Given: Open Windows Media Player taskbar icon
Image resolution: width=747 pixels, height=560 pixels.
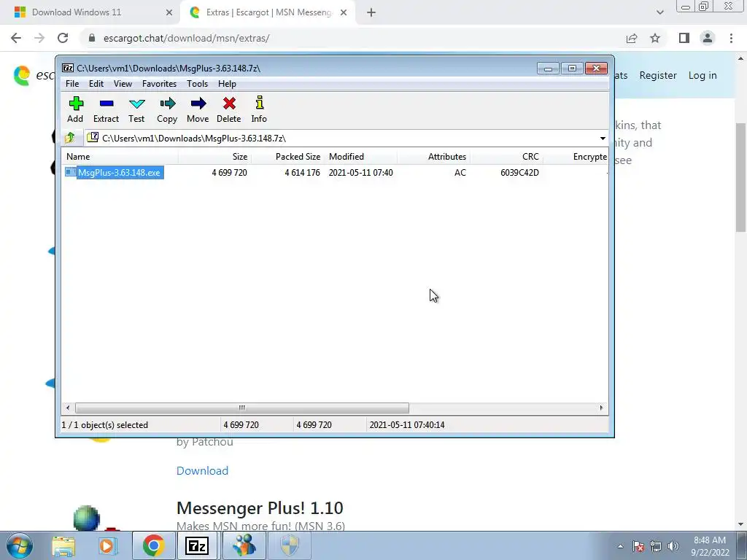Looking at the screenshot, I should pyautogui.click(x=108, y=545).
